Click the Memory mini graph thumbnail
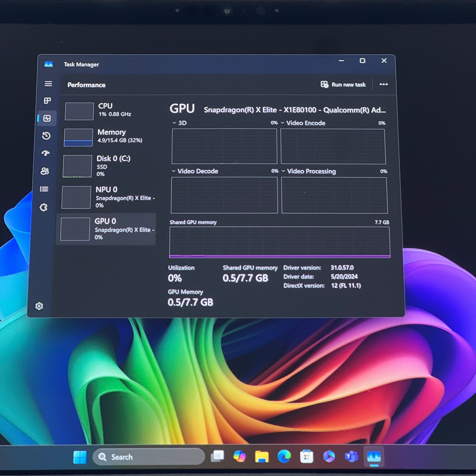The height and width of the screenshot is (476, 476). 78,137
